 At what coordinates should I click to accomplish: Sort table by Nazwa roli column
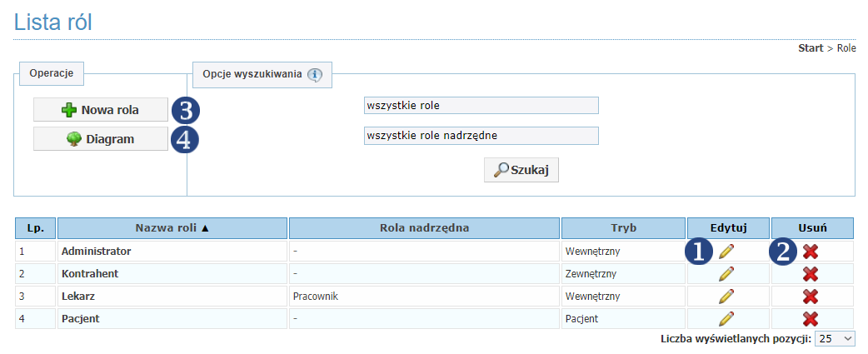[172, 228]
